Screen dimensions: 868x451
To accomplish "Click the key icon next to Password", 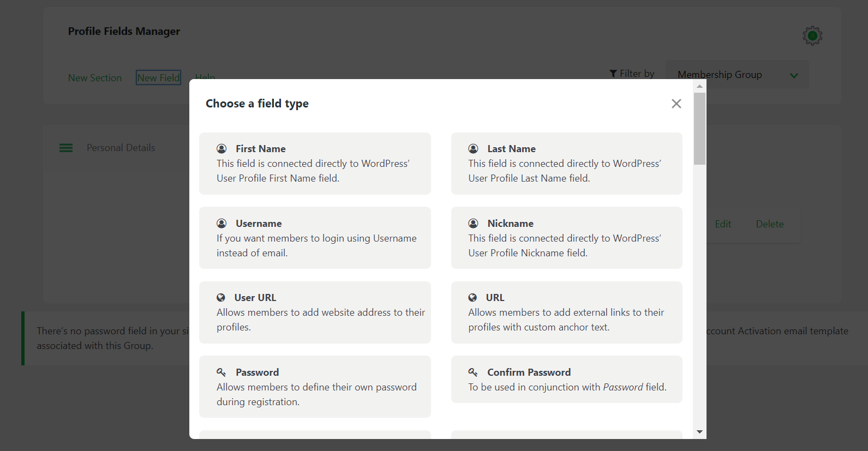I will click(222, 371).
